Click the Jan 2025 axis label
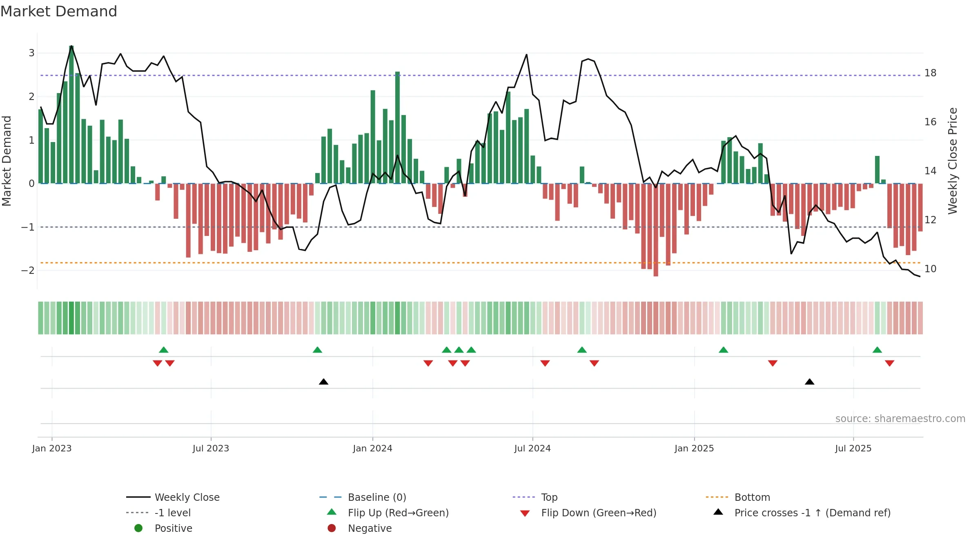Viewport: 980px width, 551px height. point(694,449)
